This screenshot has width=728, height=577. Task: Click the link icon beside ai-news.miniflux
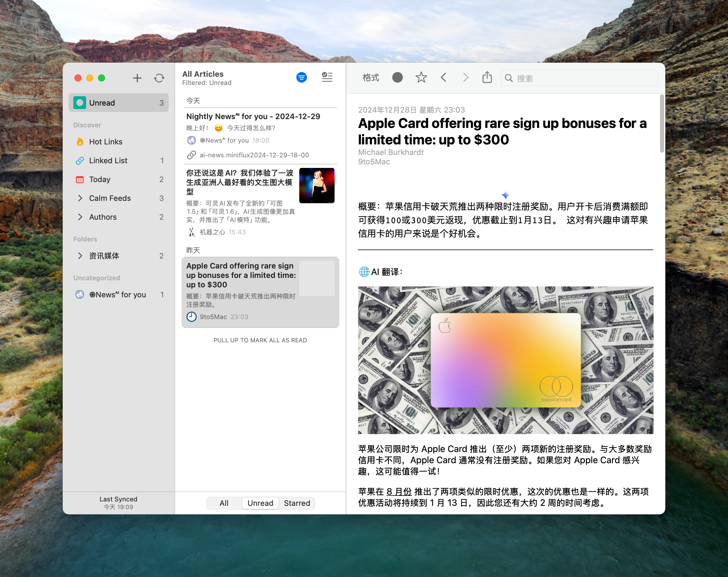pos(192,155)
